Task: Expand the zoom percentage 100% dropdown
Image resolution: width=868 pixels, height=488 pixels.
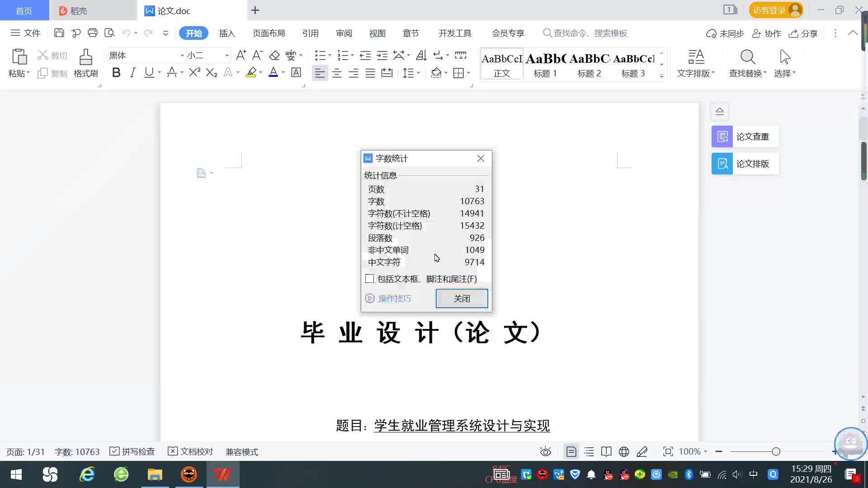Action: coord(705,451)
